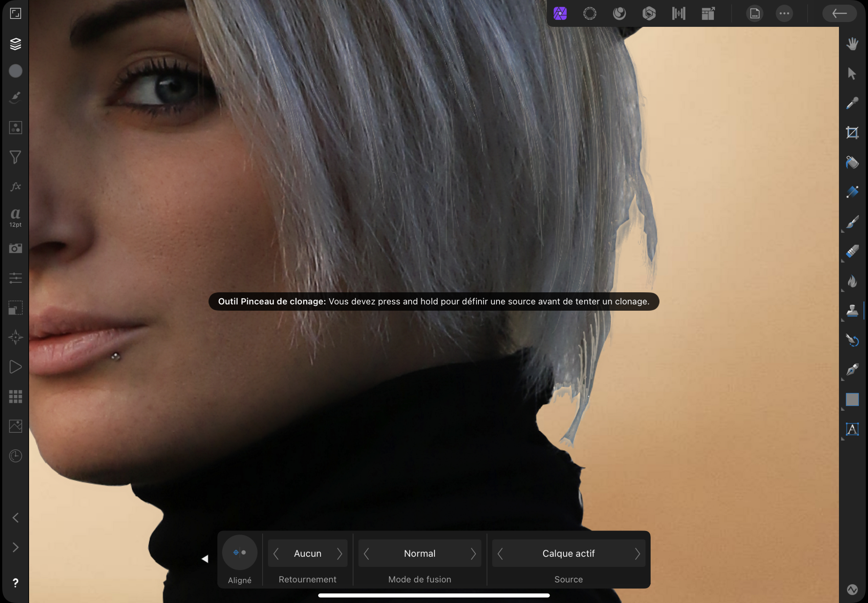Viewport: 868px width, 603px height.
Task: Select the Text frame tool
Action: (x=852, y=429)
